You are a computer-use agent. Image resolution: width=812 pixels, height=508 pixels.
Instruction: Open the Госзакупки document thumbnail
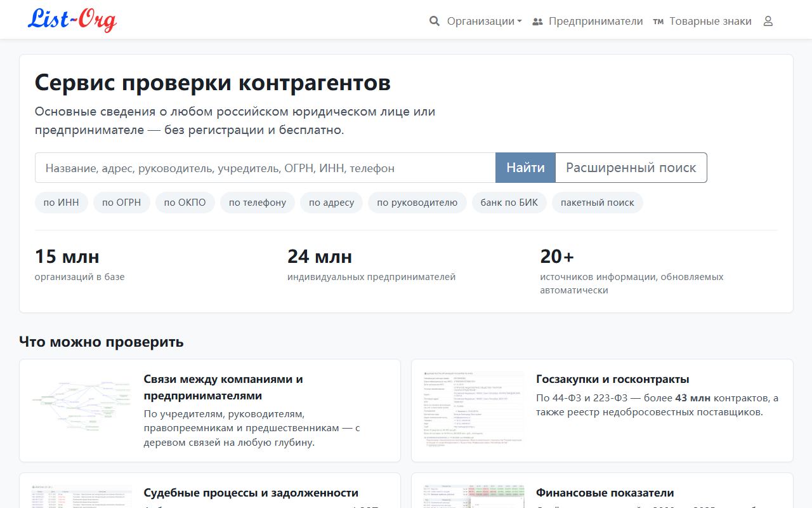pos(474,410)
